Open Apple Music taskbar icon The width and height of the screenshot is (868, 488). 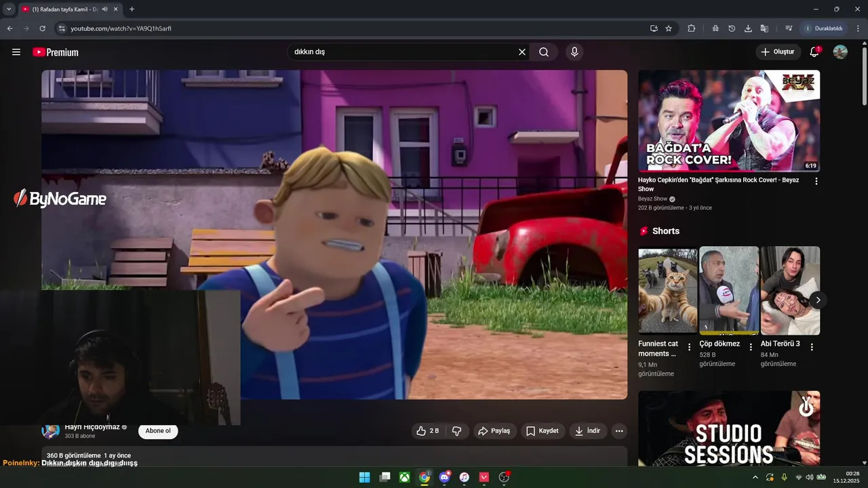tap(464, 477)
